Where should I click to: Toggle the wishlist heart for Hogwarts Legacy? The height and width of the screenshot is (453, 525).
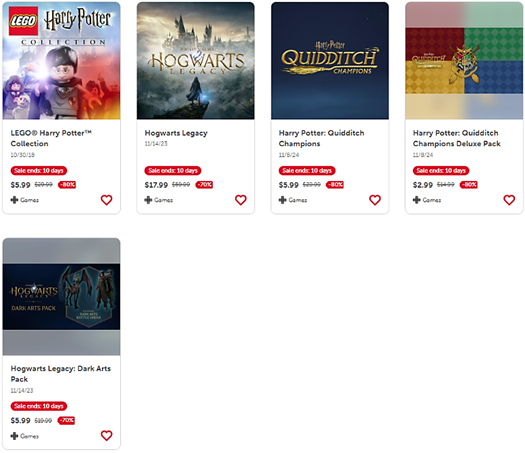pyautogui.click(x=240, y=200)
